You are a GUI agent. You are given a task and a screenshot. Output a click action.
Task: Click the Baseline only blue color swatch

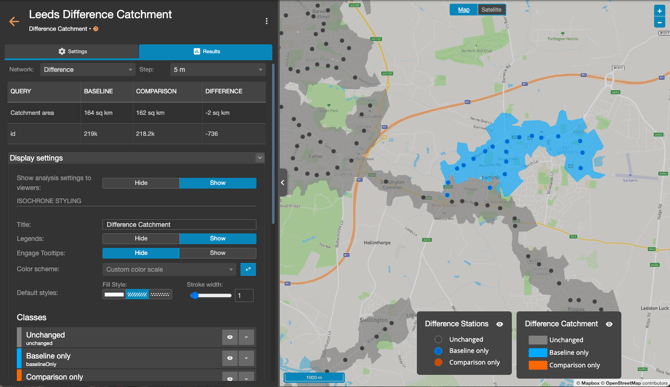[x=19, y=358]
